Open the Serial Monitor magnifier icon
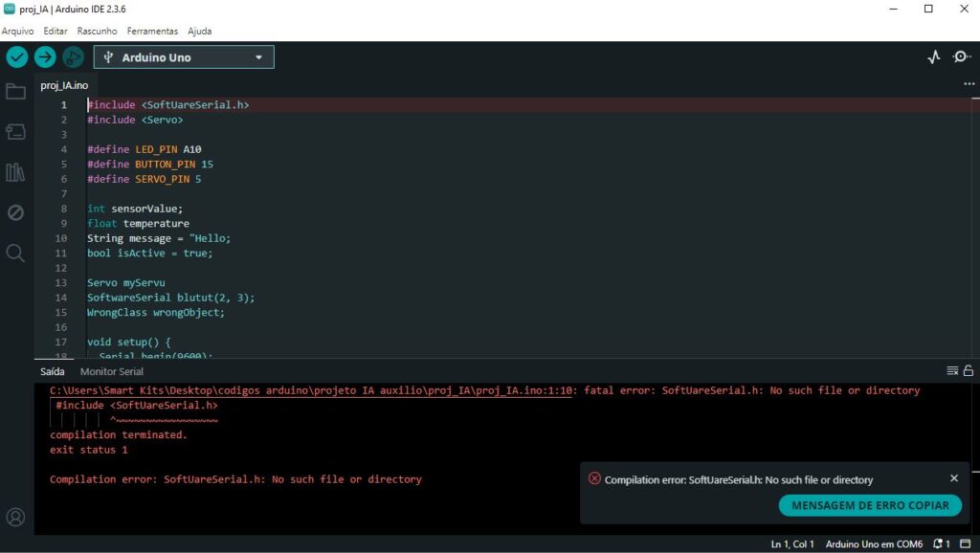 point(961,57)
